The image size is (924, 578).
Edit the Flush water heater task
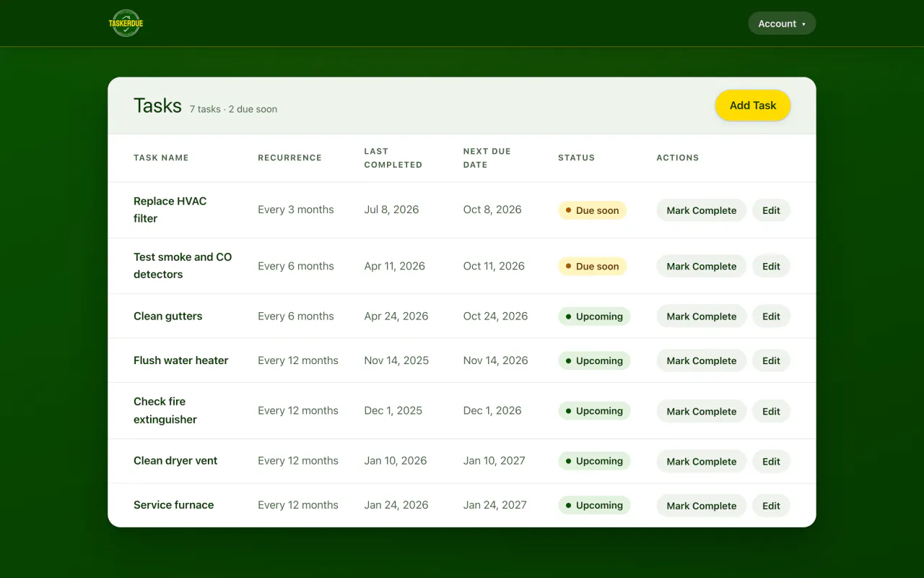pyautogui.click(x=771, y=361)
